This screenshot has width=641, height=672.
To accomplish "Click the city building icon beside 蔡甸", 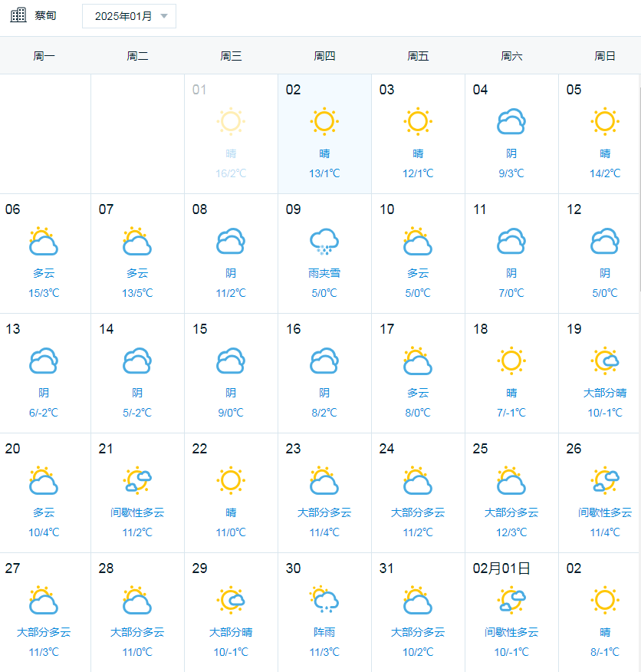I will click(x=18, y=15).
